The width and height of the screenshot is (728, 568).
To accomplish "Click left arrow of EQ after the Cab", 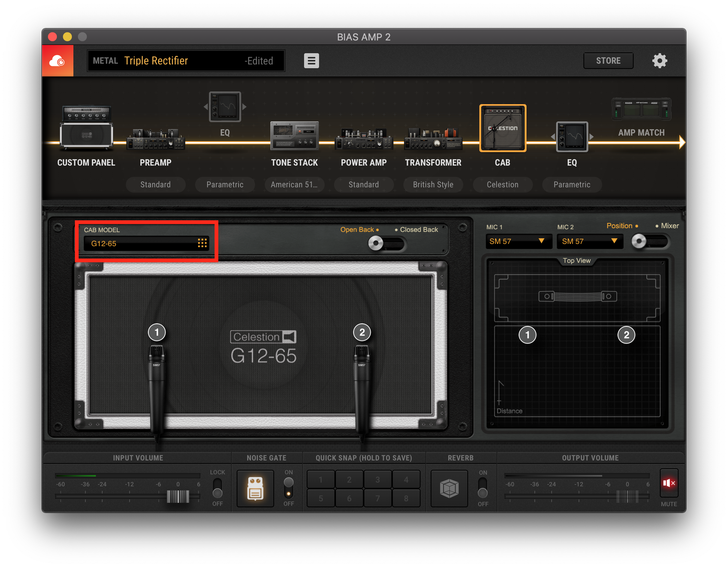I will coord(553,137).
